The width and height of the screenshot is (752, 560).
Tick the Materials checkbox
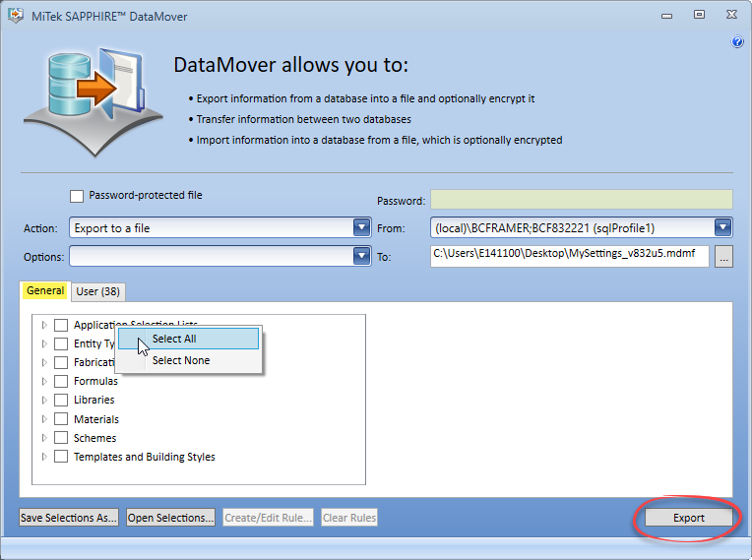pos(61,419)
